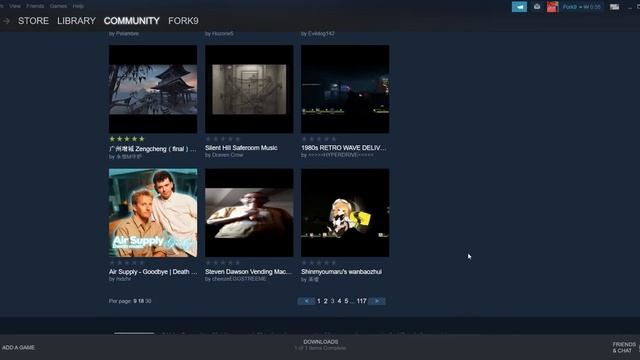Click the blue announcements megaphone icon

pyautogui.click(x=519, y=7)
